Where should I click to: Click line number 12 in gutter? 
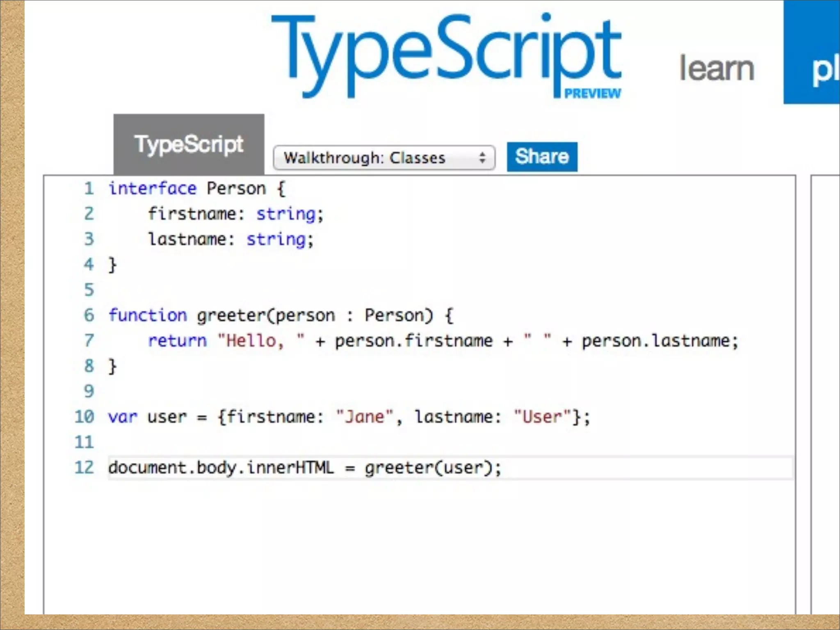pos(84,468)
